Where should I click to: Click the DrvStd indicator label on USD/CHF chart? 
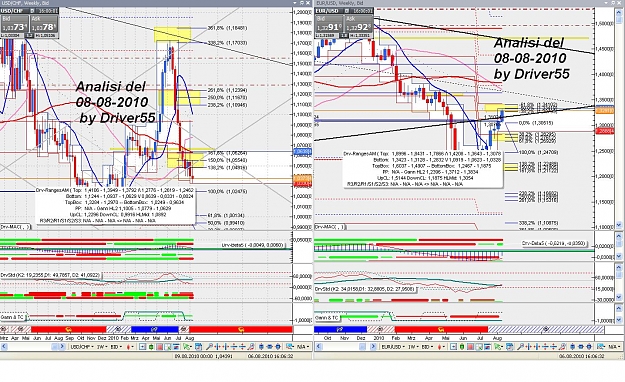(50, 275)
